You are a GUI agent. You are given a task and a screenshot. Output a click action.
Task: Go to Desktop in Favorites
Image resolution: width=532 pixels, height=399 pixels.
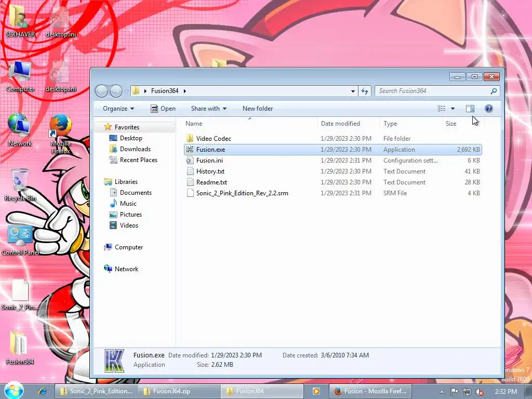(131, 138)
